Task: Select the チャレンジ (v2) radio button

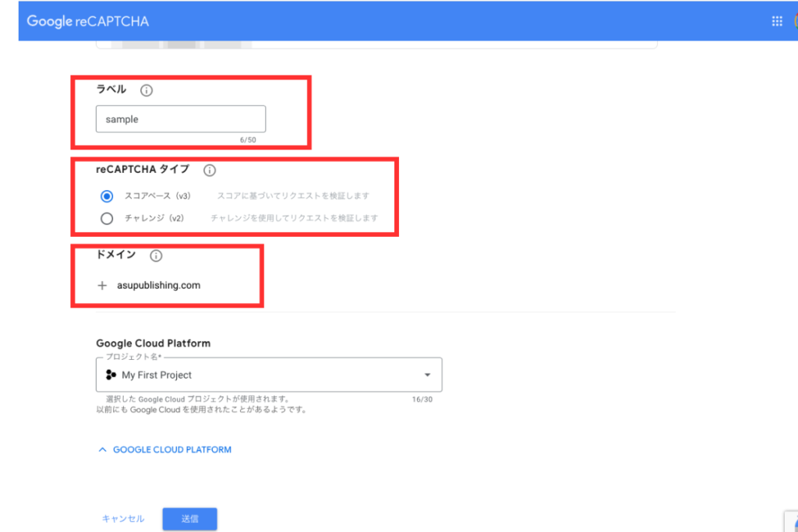Action: pos(108,218)
